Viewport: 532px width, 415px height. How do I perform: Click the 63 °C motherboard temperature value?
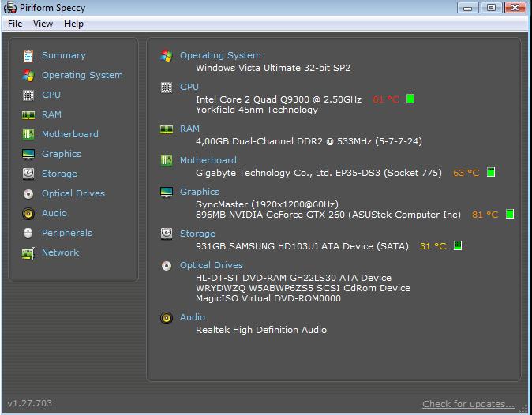pyautogui.click(x=466, y=173)
